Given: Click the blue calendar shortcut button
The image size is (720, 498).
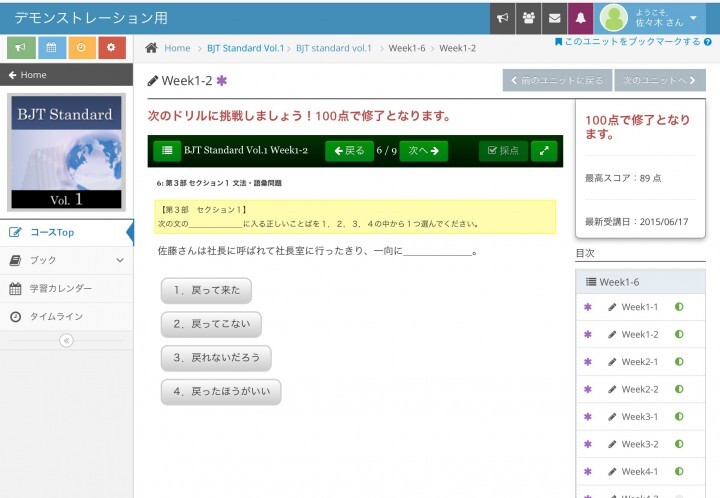Looking at the screenshot, I should coord(51,47).
